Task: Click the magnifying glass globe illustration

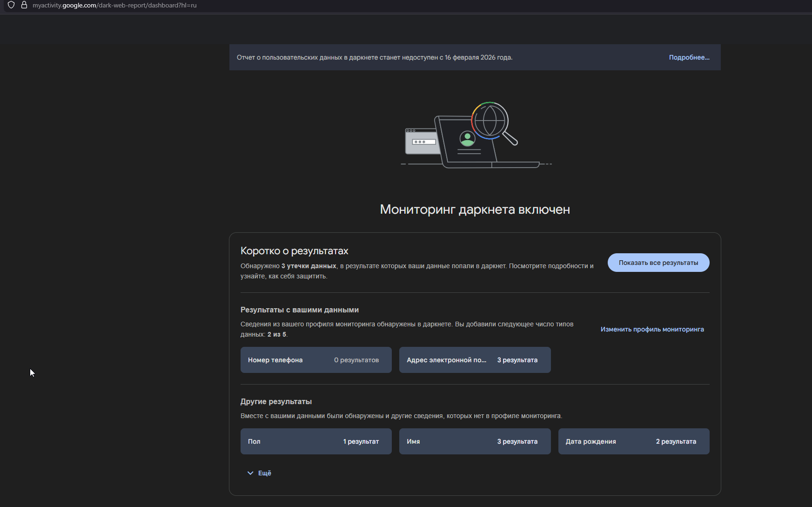Action: click(x=490, y=121)
